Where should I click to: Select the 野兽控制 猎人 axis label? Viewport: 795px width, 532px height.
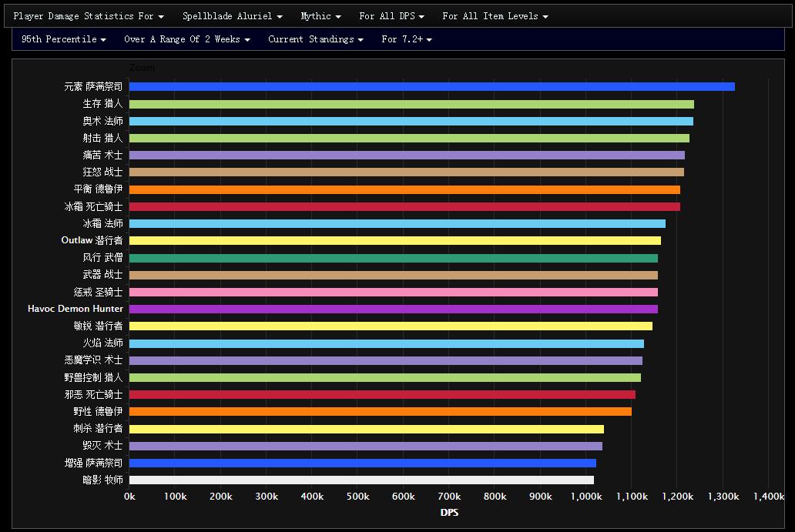pos(93,377)
